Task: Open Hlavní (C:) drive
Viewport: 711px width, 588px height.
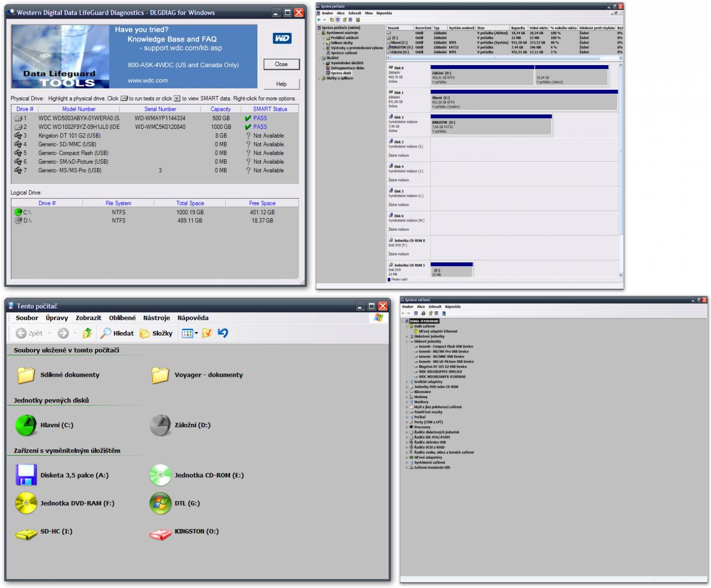Action: point(44,425)
